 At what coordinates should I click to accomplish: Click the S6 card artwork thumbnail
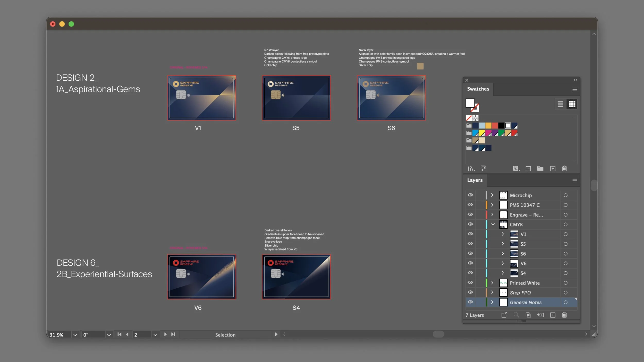tap(391, 98)
